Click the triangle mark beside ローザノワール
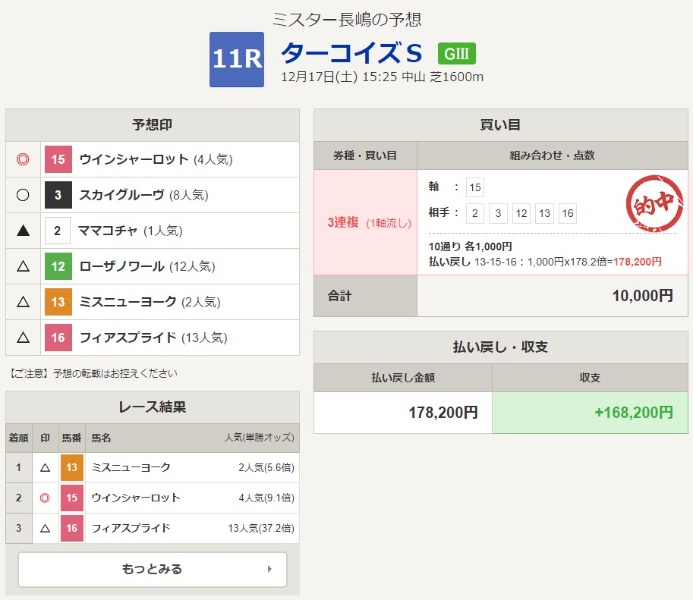Image resolution: width=693 pixels, height=600 pixels. [23, 266]
